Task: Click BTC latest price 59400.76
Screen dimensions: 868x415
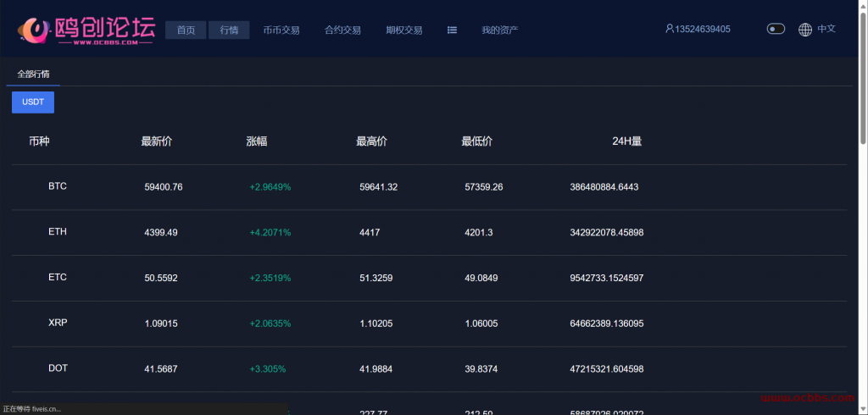Action: [164, 187]
